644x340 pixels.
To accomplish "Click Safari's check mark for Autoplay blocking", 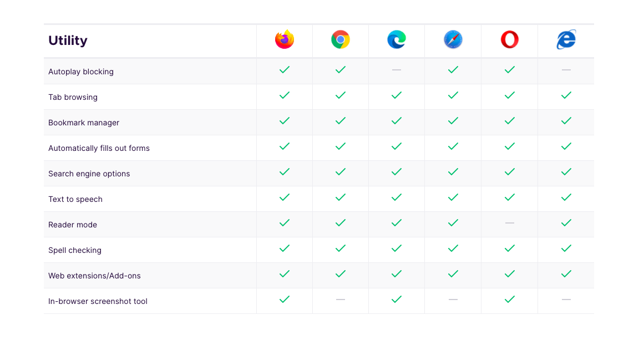I will 453,70.
